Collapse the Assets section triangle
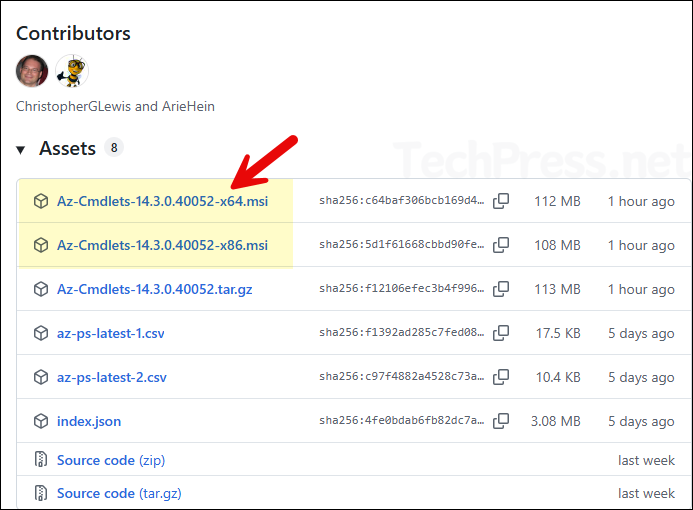 click(20, 150)
